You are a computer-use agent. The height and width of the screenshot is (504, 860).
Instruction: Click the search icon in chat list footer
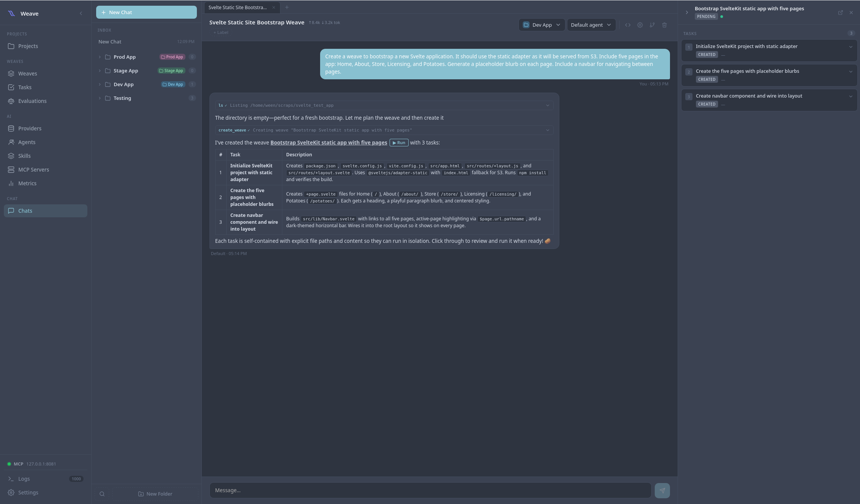[102, 494]
